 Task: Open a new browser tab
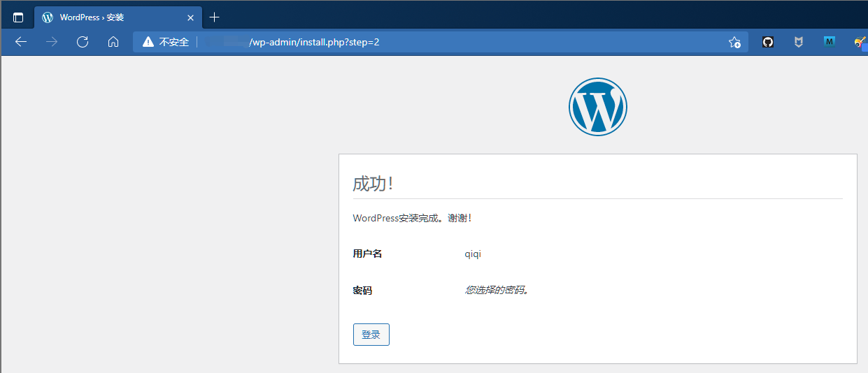[215, 17]
